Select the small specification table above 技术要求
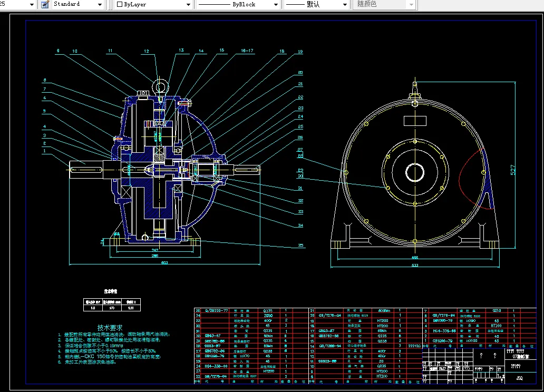The width and height of the screenshot is (544, 392). (x=112, y=305)
